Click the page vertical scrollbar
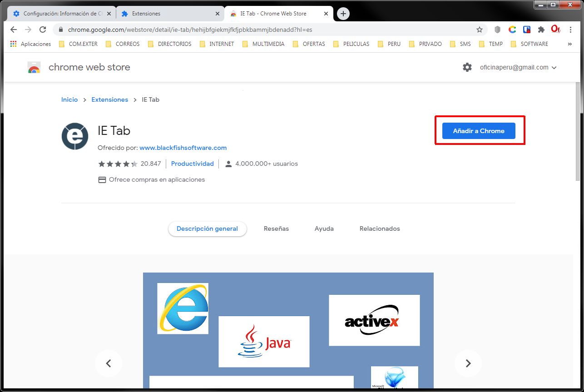Viewport: 584px width, 392px height. point(578,132)
